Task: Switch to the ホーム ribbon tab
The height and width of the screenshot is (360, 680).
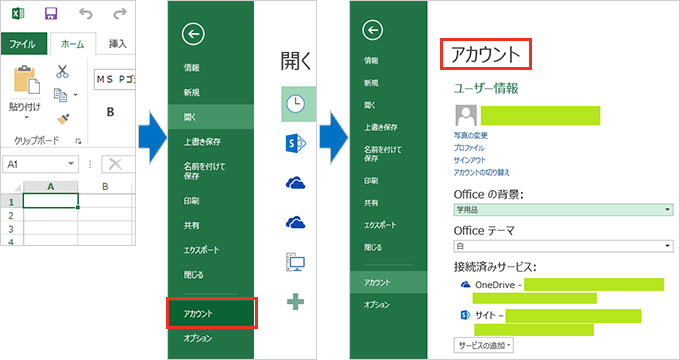Action: pos(72,44)
